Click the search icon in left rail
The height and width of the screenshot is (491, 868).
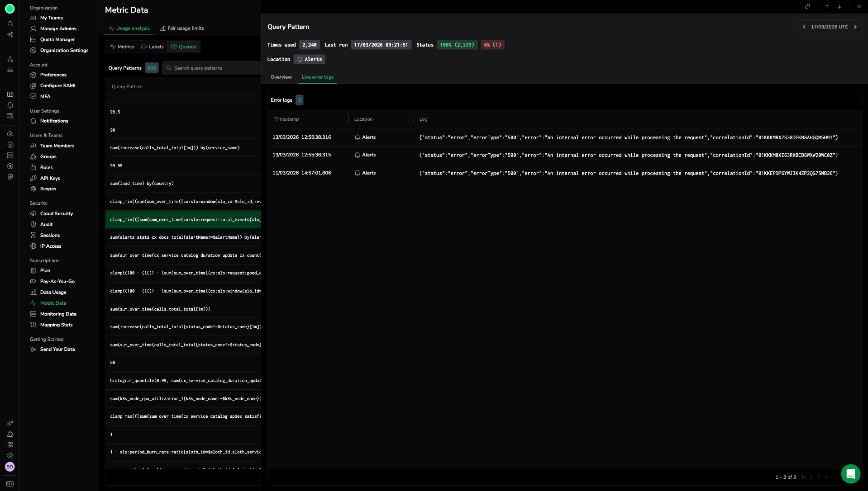(x=10, y=24)
